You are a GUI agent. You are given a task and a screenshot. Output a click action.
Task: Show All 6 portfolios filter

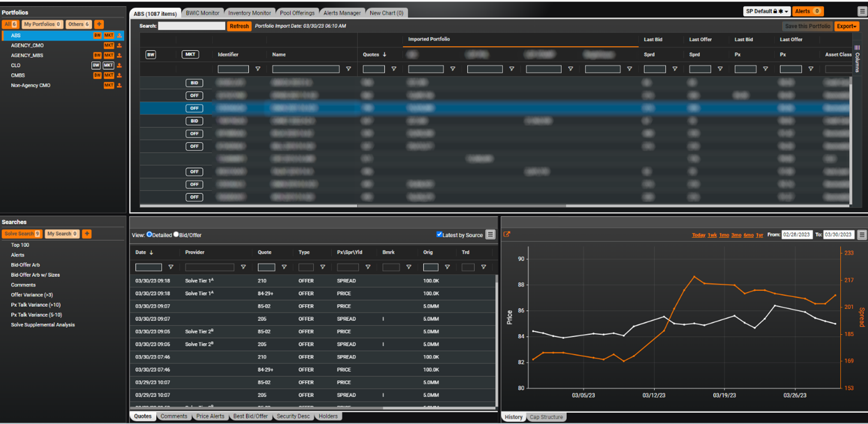click(x=11, y=24)
